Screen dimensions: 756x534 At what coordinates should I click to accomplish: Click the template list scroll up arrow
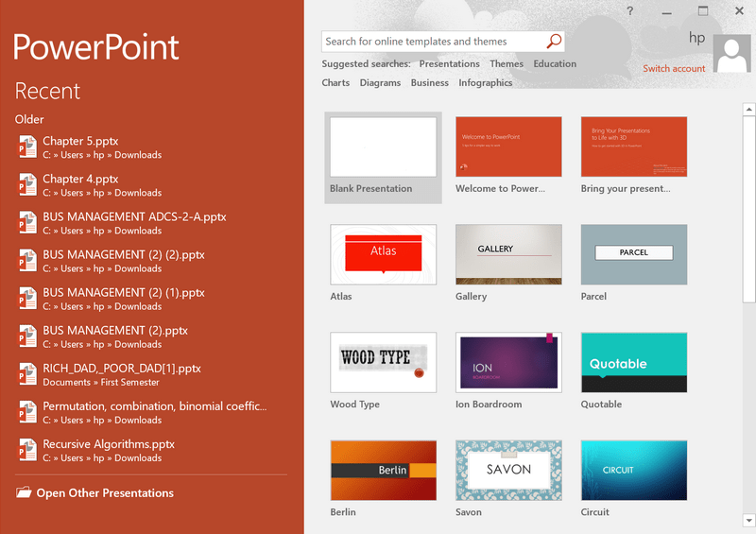click(x=748, y=109)
